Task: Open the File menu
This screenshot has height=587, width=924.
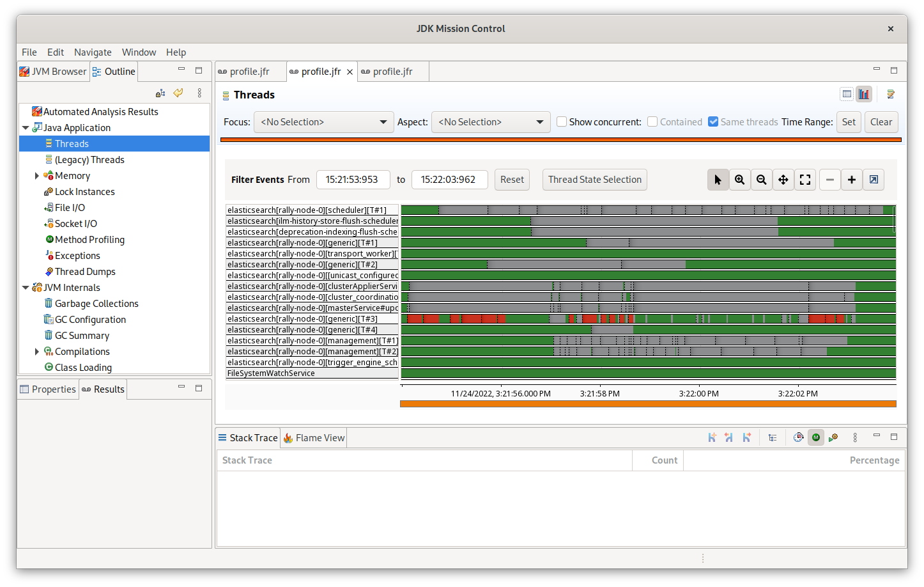Action: (29, 52)
